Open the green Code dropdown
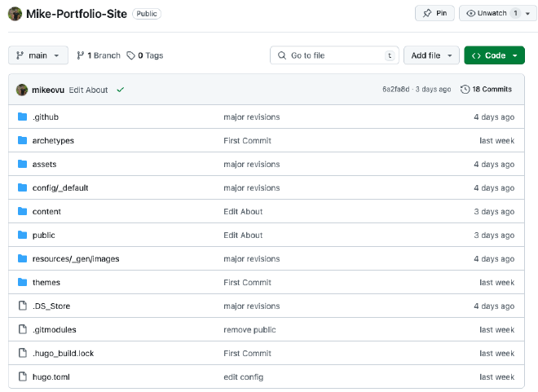Viewport: 538px width, 392px height. point(494,55)
